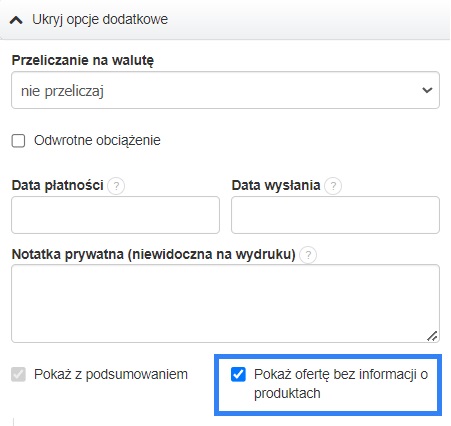Focus the 'Data wysłania' input field
Image resolution: width=451 pixels, height=426 pixels.
coord(335,215)
